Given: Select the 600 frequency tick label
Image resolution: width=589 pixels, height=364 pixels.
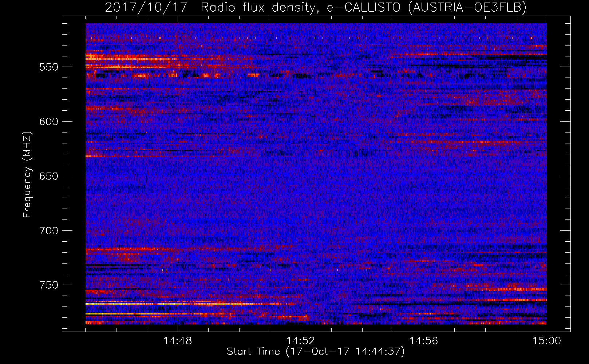Looking at the screenshot, I should point(49,122).
